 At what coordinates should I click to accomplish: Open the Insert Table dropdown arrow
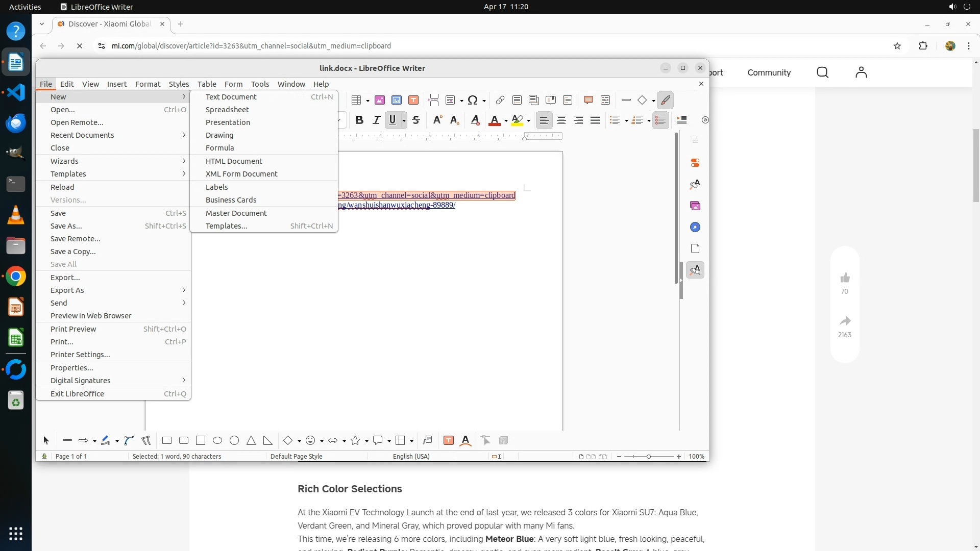pos(367,101)
